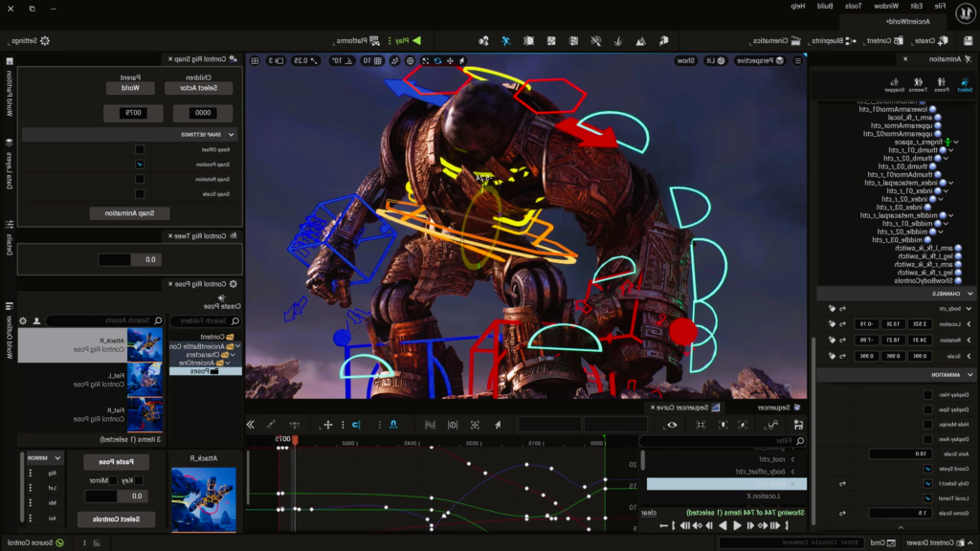
Task: Open the Content toolbar button
Action: point(883,40)
